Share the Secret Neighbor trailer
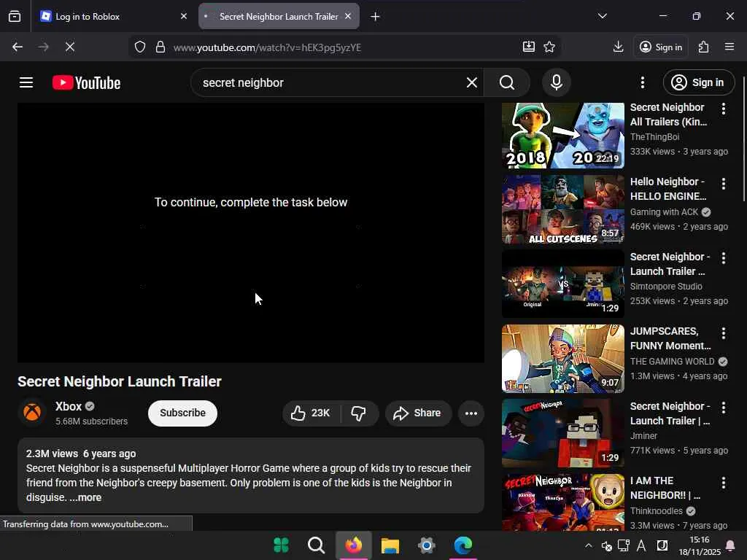747x560 pixels. coord(417,413)
